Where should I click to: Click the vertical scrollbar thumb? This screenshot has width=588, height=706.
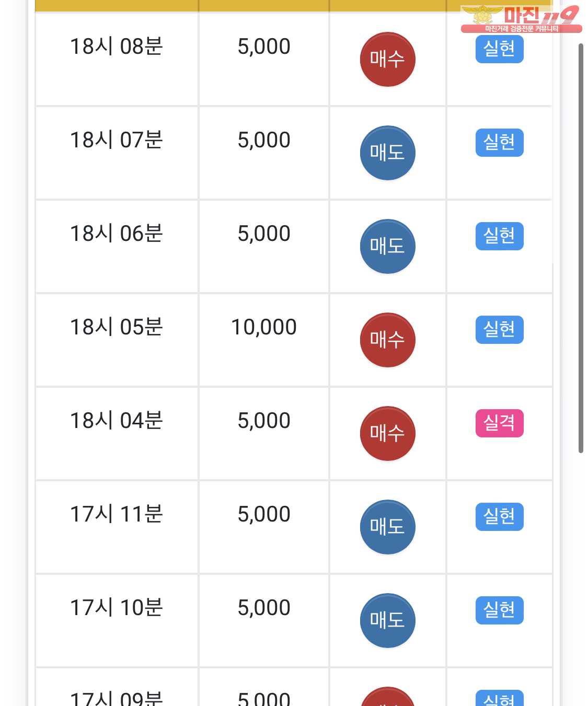[x=581, y=248]
